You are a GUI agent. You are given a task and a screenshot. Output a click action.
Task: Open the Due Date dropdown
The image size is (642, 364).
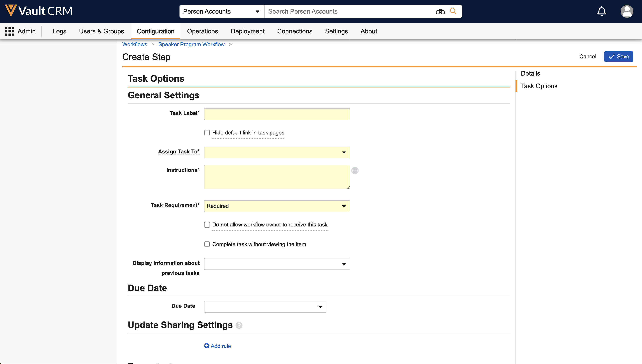click(x=265, y=307)
